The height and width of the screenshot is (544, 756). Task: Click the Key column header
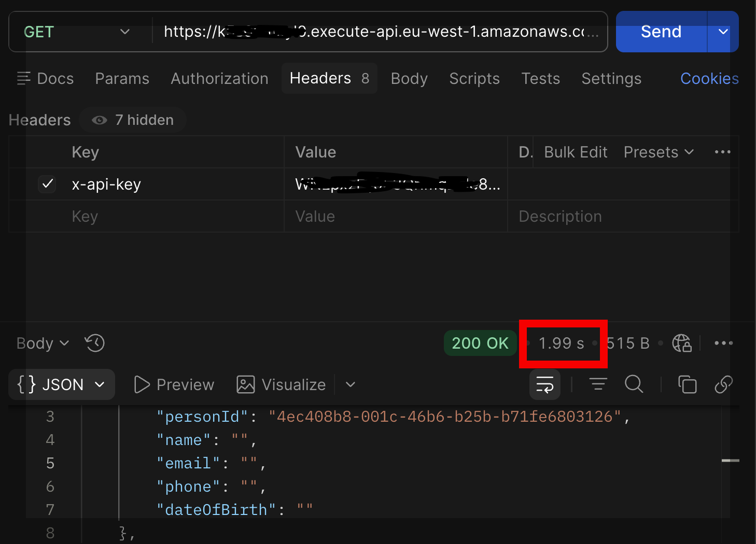(x=85, y=152)
